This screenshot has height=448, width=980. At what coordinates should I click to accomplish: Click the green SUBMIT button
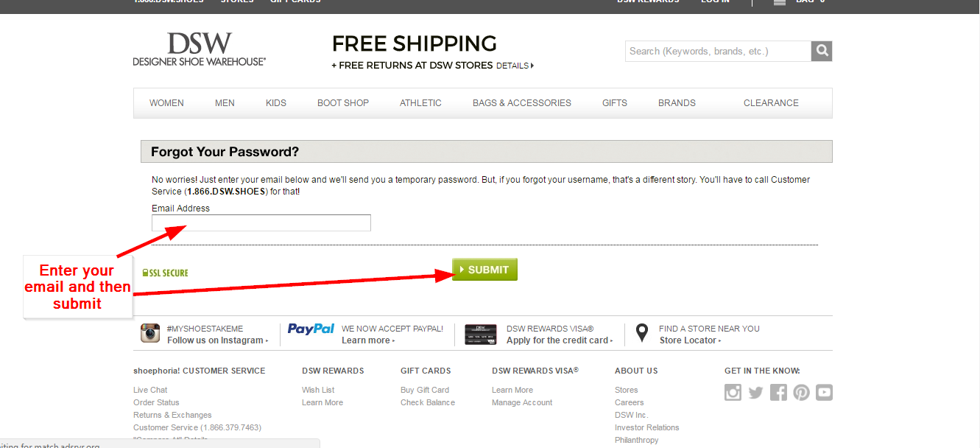(484, 270)
